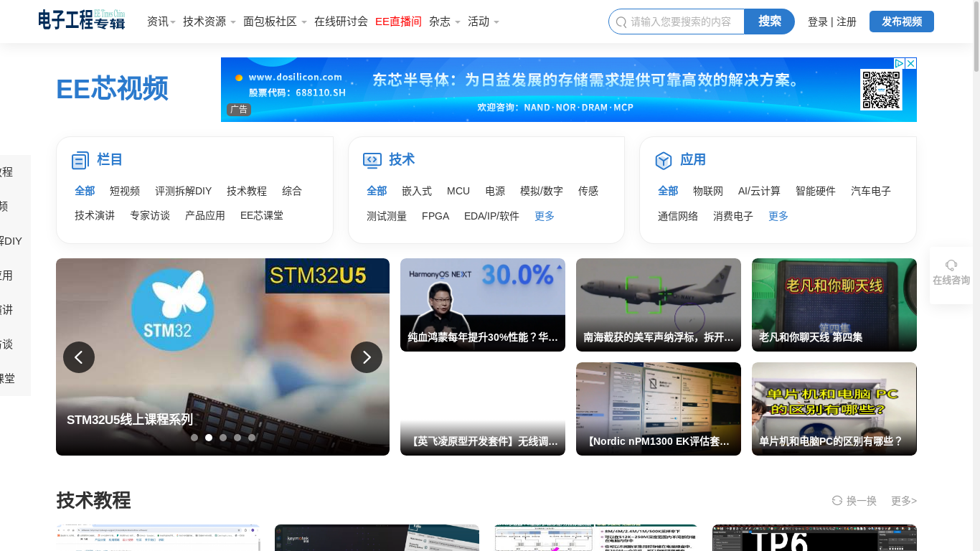Show 更多 options in 技术 panel
Viewport: 980px width, 551px height.
(545, 216)
